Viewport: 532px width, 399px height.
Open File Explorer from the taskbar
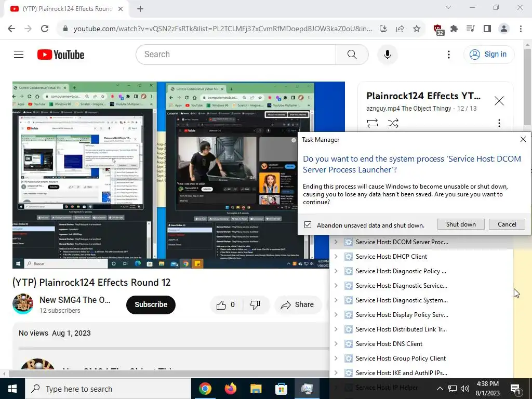point(256,389)
